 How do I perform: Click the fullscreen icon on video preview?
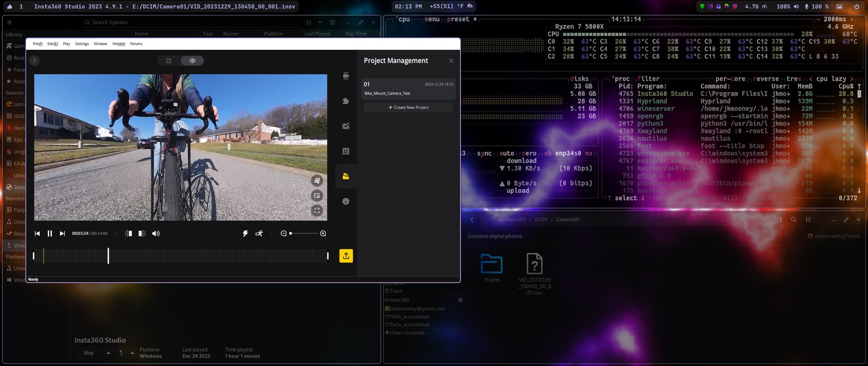coord(317,211)
